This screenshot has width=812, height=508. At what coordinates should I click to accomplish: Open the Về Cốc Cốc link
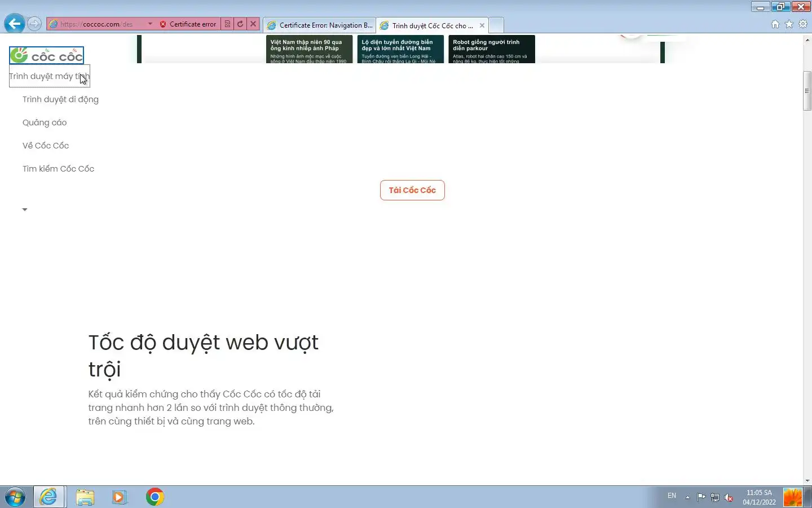coord(46,146)
